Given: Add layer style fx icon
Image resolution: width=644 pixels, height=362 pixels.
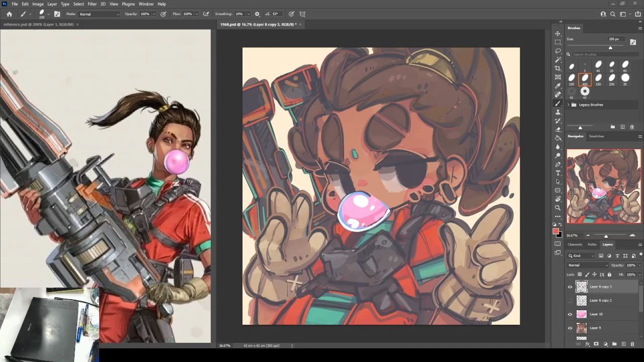Looking at the screenshot, I should (588, 344).
